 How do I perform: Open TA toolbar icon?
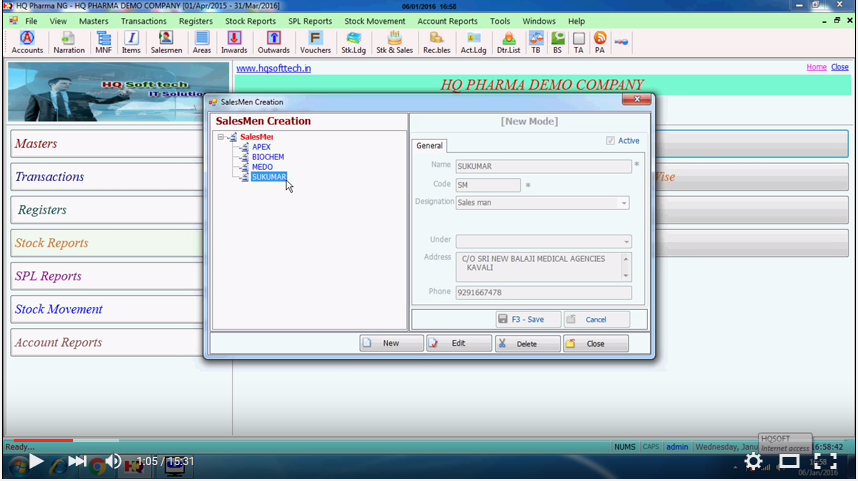click(x=578, y=42)
